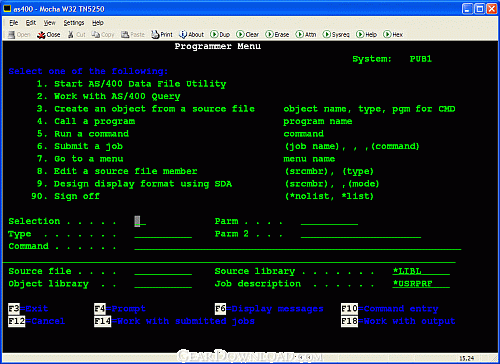
Task: Click the F3 Exit function key
Action: pyautogui.click(x=28, y=309)
